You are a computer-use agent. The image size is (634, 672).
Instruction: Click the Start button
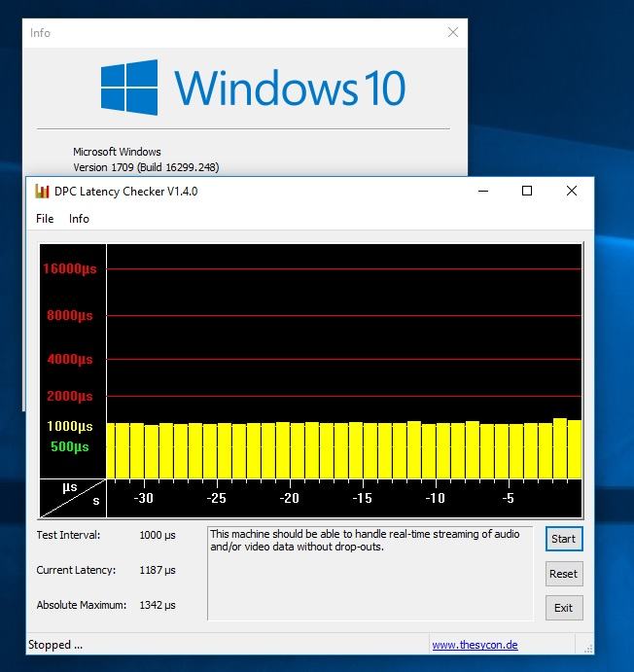click(564, 539)
